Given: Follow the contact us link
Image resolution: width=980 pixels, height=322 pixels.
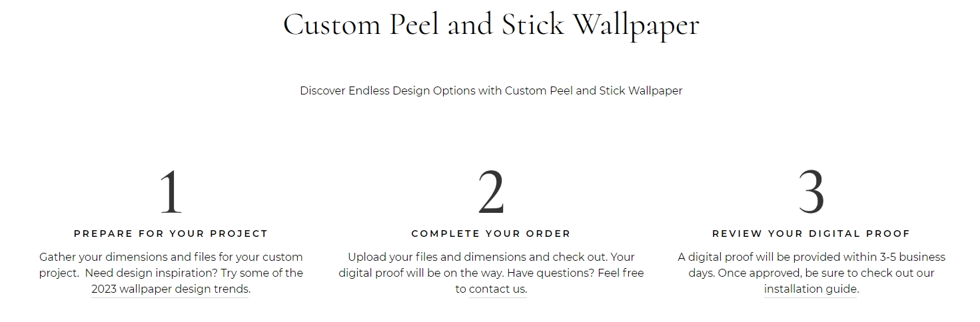Looking at the screenshot, I should click(x=498, y=289).
